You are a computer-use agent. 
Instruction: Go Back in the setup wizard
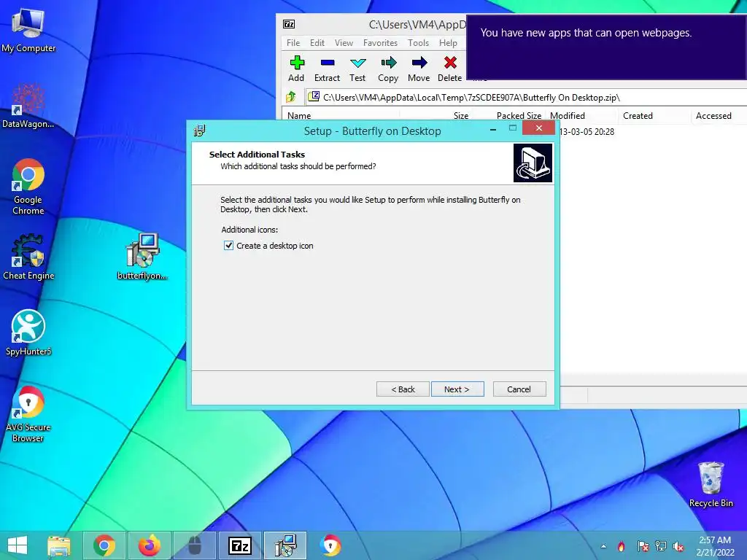click(403, 389)
